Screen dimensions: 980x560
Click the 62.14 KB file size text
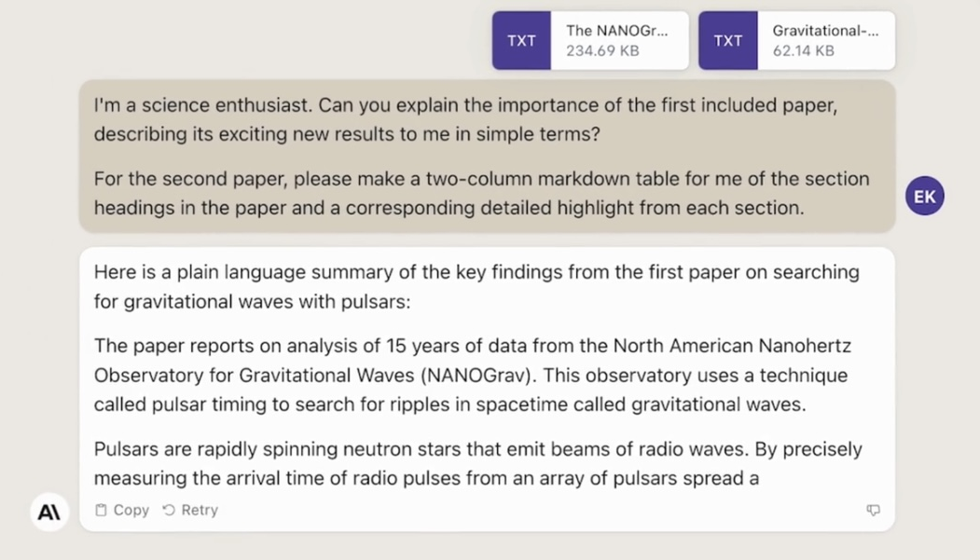click(x=803, y=51)
